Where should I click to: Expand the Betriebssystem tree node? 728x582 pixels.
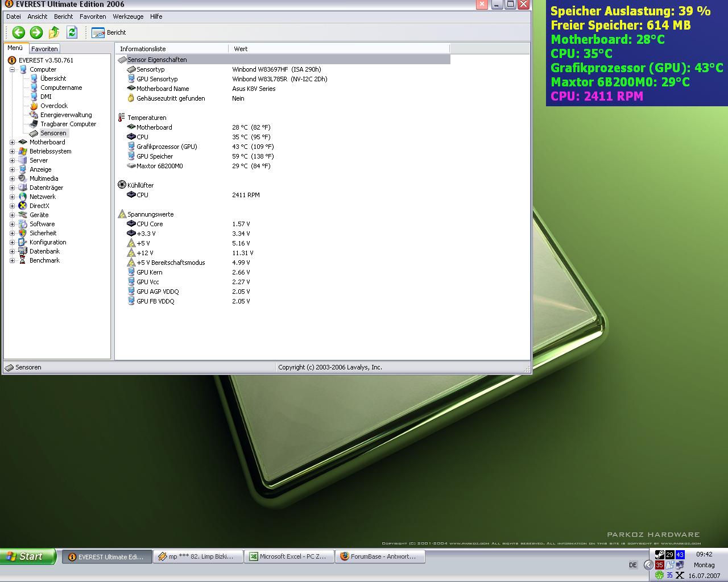coord(12,151)
